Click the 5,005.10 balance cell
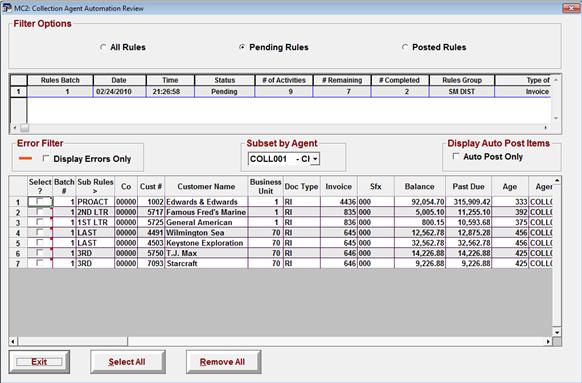Image resolution: width=582 pixels, height=383 pixels. [419, 212]
